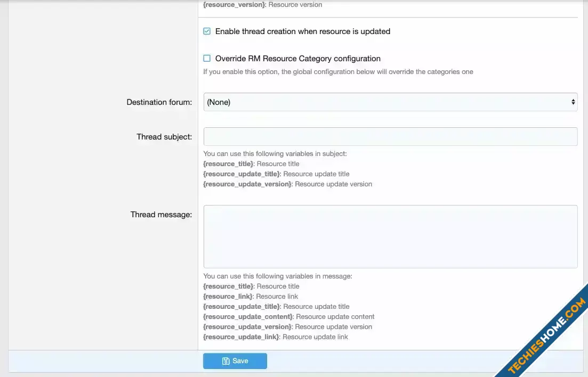
Task: Click the {resource_link} variable text
Action: tap(229, 297)
